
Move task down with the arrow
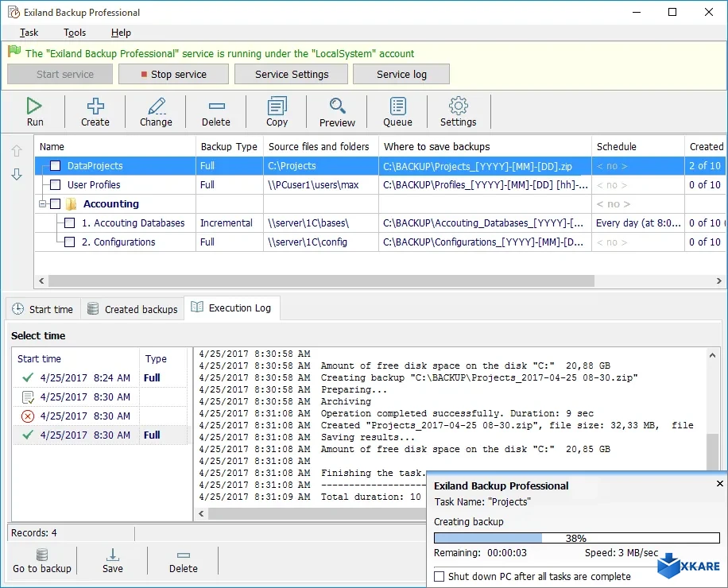(17, 174)
